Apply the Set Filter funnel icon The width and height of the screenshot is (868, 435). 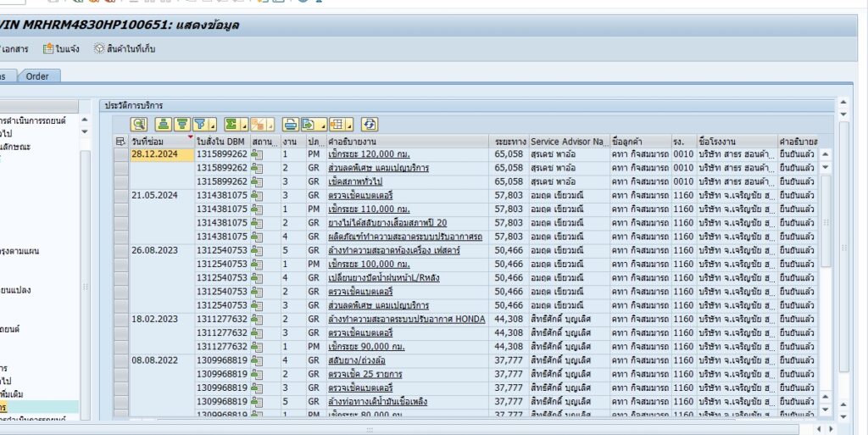pyautogui.click(x=200, y=125)
